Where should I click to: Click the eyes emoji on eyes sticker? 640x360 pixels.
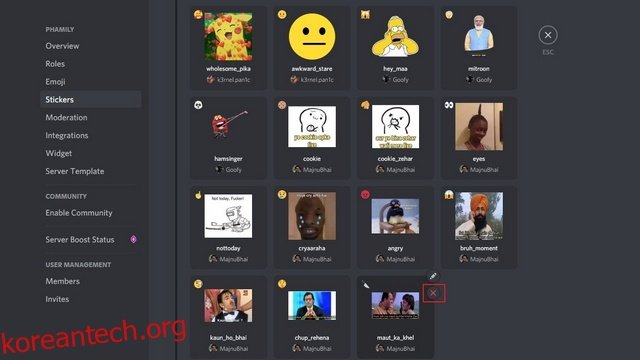click(449, 105)
